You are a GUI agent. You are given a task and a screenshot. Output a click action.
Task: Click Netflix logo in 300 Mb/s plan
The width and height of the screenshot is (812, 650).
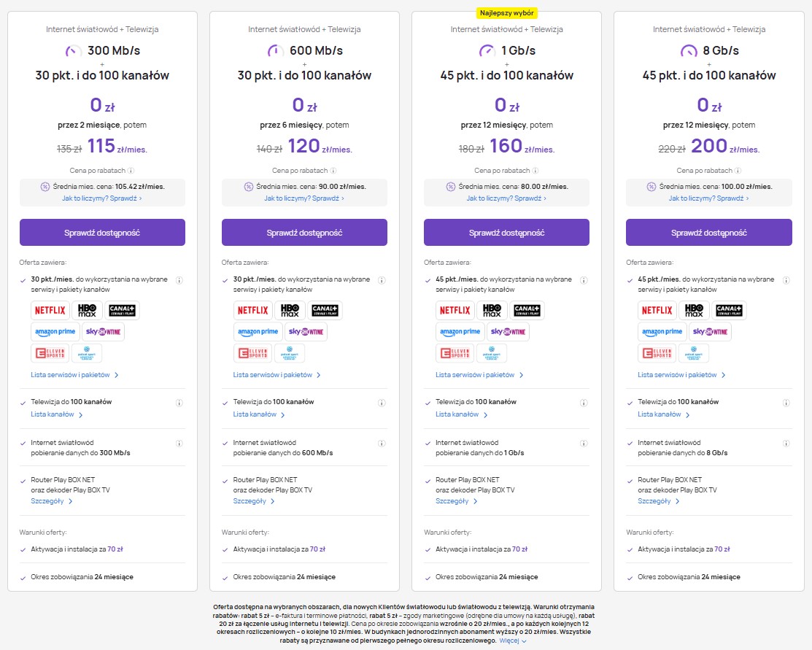50,310
